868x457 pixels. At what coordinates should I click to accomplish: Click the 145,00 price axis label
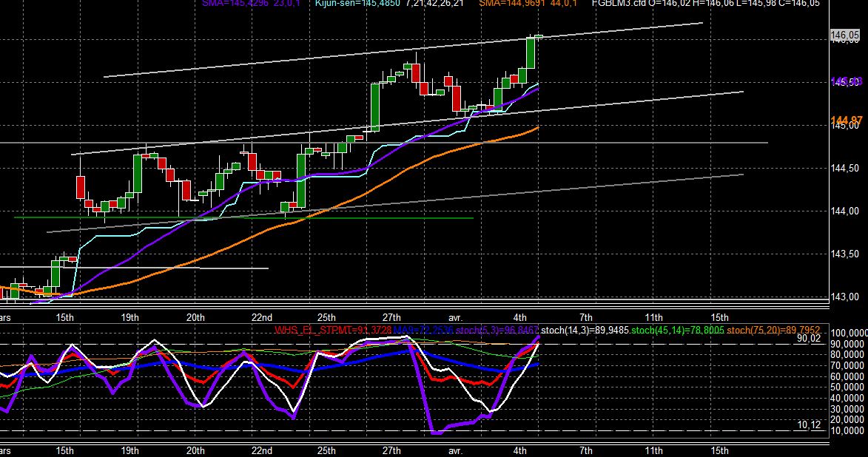tap(845, 126)
